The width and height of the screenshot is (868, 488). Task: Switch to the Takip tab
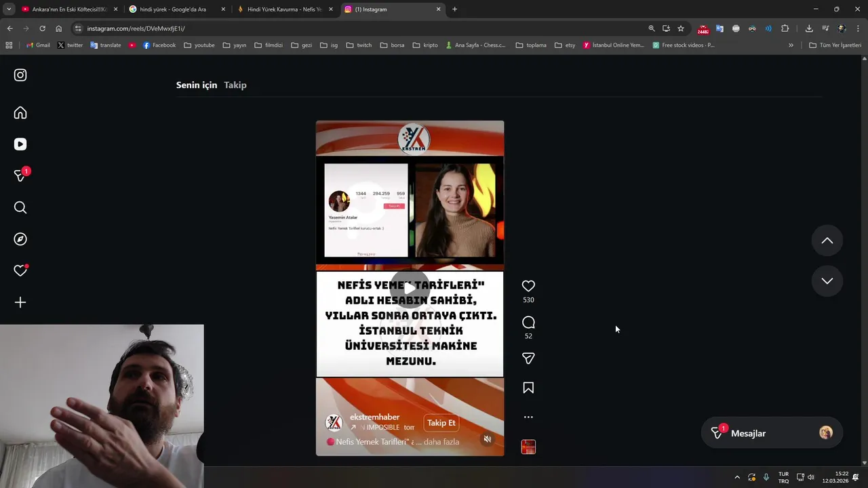click(x=235, y=85)
